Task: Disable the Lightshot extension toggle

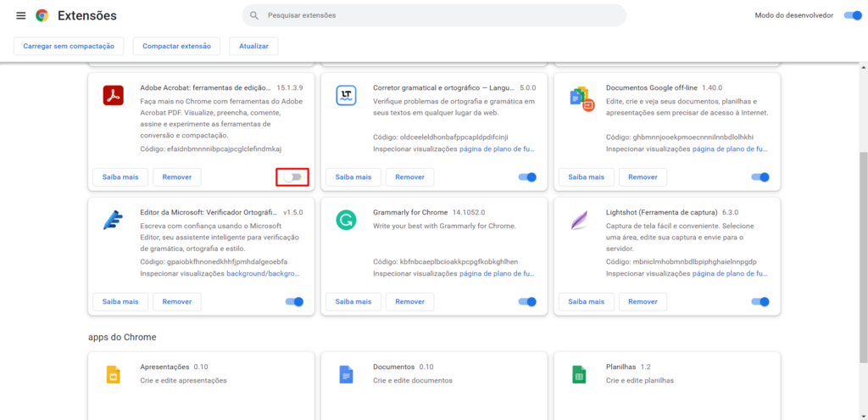Action: coord(760,301)
